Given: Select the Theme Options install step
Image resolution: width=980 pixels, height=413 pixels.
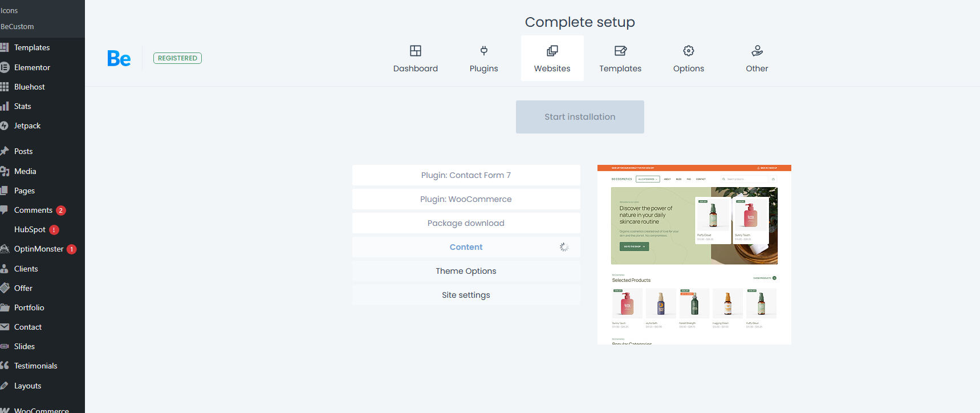Looking at the screenshot, I should pyautogui.click(x=466, y=271).
